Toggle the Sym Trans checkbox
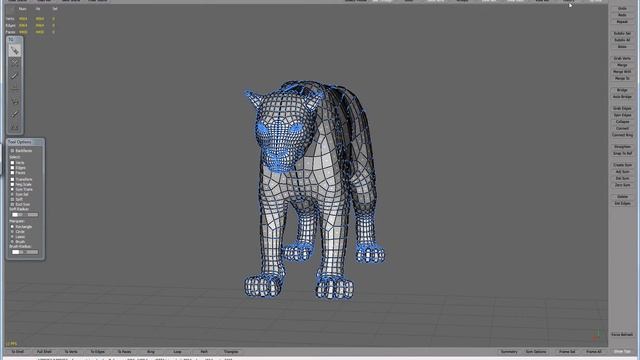This screenshot has width=640, height=360. pyautogui.click(x=12, y=189)
